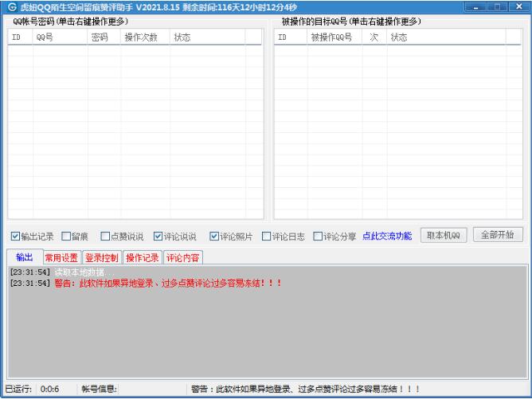This screenshot has height=399, width=532.
Task: Click the 操作次数 column header
Action: click(145, 37)
